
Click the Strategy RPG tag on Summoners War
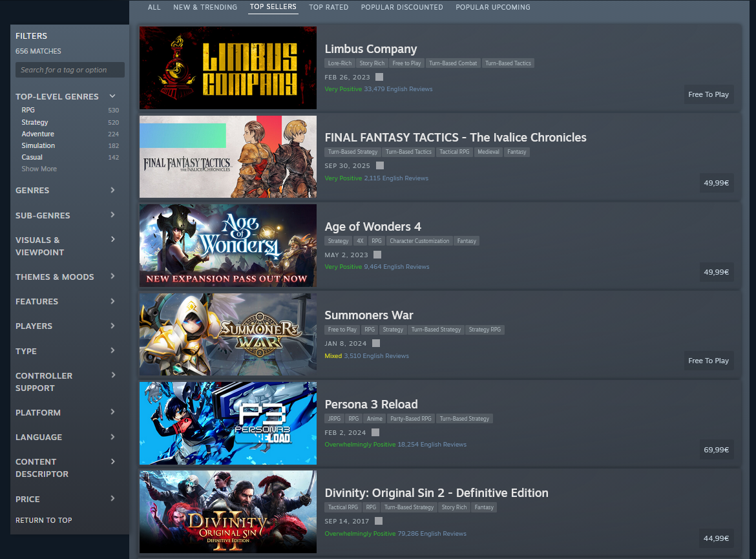pyautogui.click(x=485, y=330)
